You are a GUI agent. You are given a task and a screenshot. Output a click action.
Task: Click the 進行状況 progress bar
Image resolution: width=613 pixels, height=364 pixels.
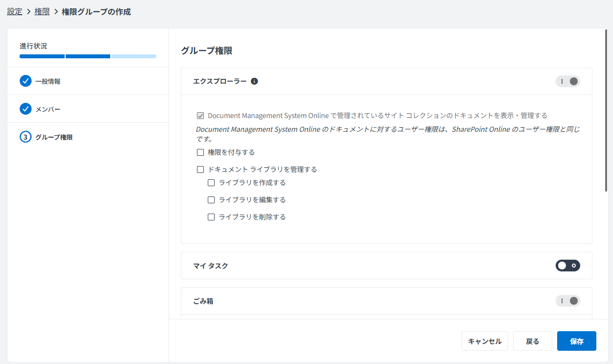coord(87,56)
